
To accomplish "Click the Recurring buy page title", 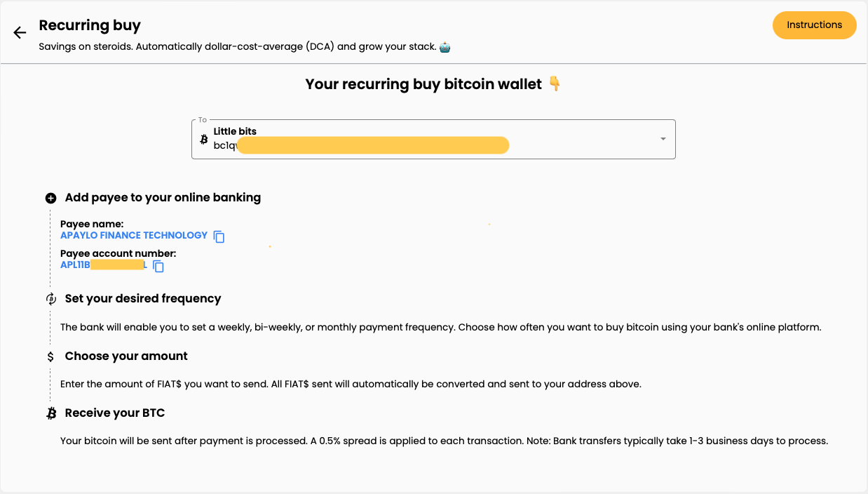I will pyautogui.click(x=90, y=25).
